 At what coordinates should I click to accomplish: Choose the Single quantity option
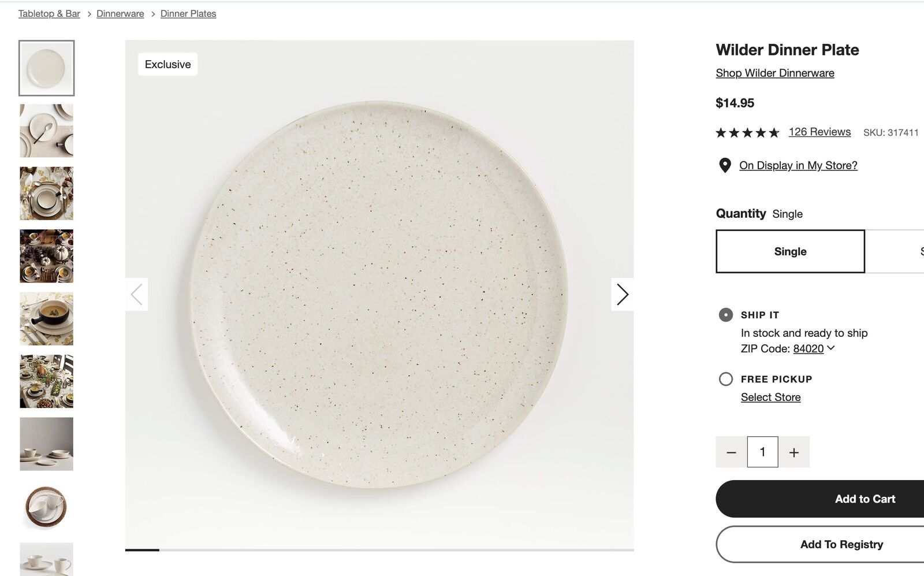(x=790, y=251)
